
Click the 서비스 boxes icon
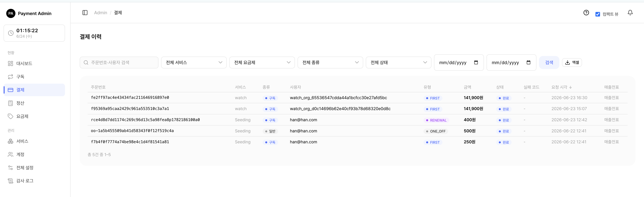[x=10, y=141]
